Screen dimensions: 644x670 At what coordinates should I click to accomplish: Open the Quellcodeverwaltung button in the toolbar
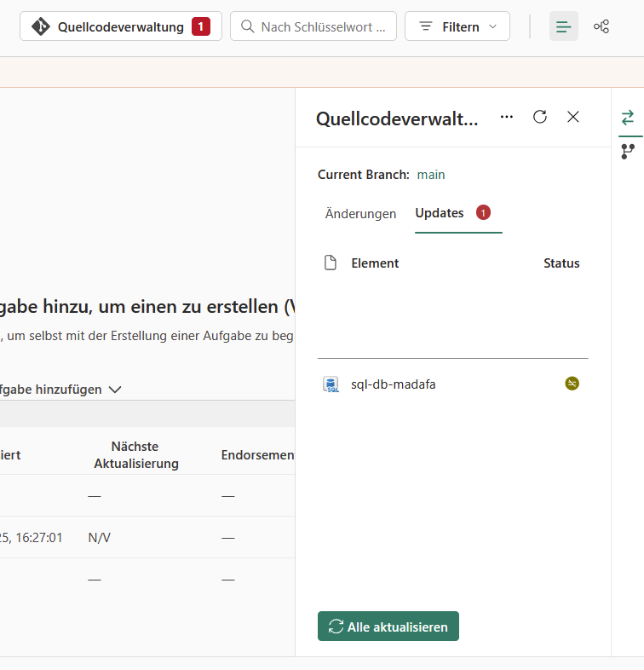point(121,26)
